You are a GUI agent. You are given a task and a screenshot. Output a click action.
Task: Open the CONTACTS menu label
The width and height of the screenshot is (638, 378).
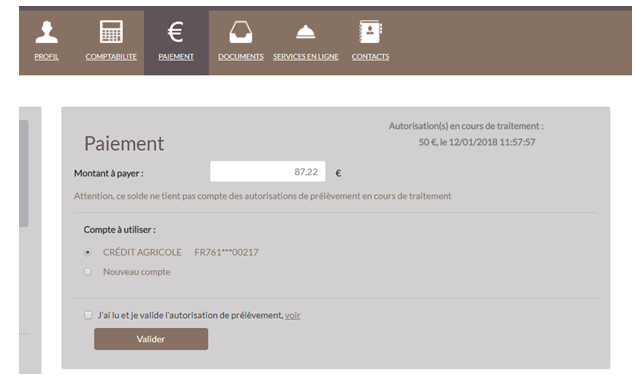pyautogui.click(x=370, y=57)
